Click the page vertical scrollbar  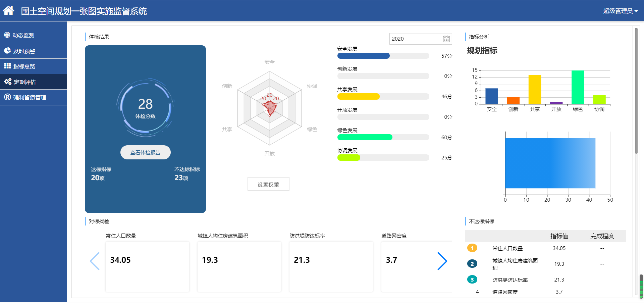pyautogui.click(x=636, y=91)
